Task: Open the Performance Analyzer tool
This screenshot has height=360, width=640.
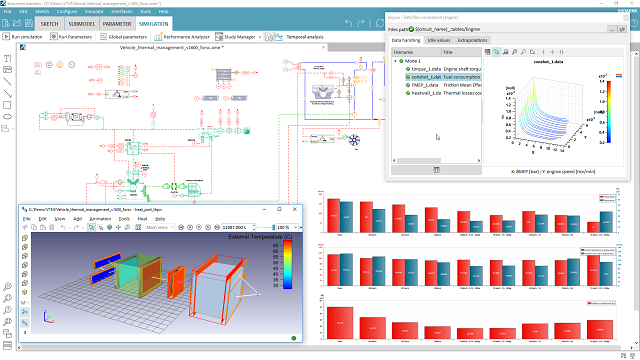Action: (182, 37)
